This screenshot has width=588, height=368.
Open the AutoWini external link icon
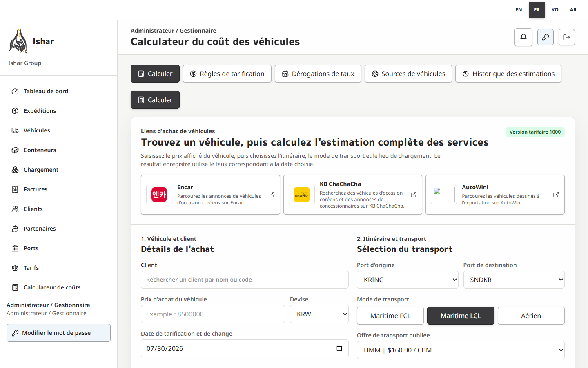(x=556, y=195)
